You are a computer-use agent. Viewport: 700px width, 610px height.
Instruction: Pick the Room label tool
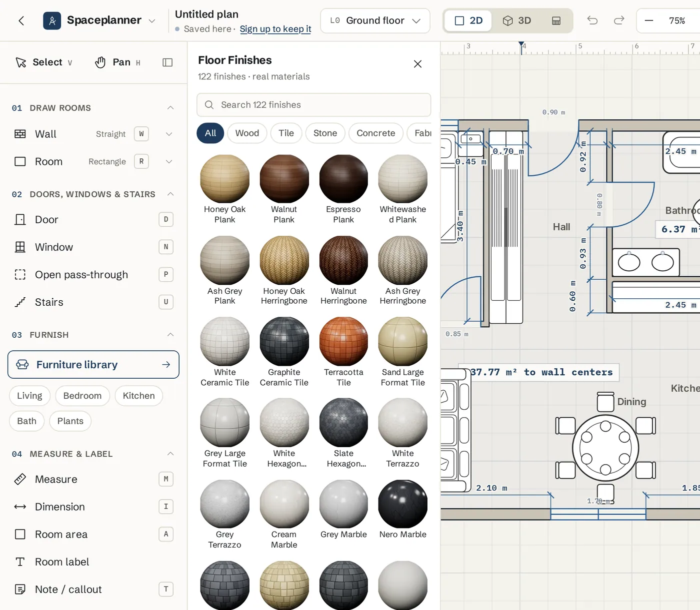[x=93, y=562]
